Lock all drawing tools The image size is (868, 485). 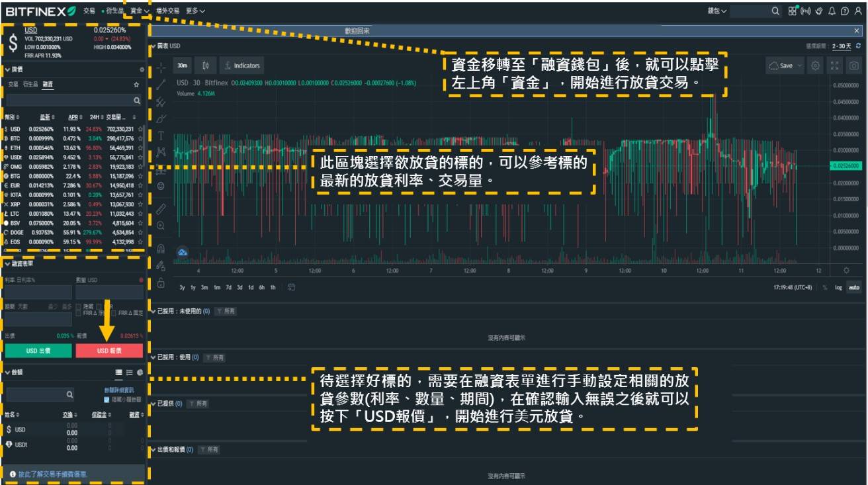(x=161, y=283)
